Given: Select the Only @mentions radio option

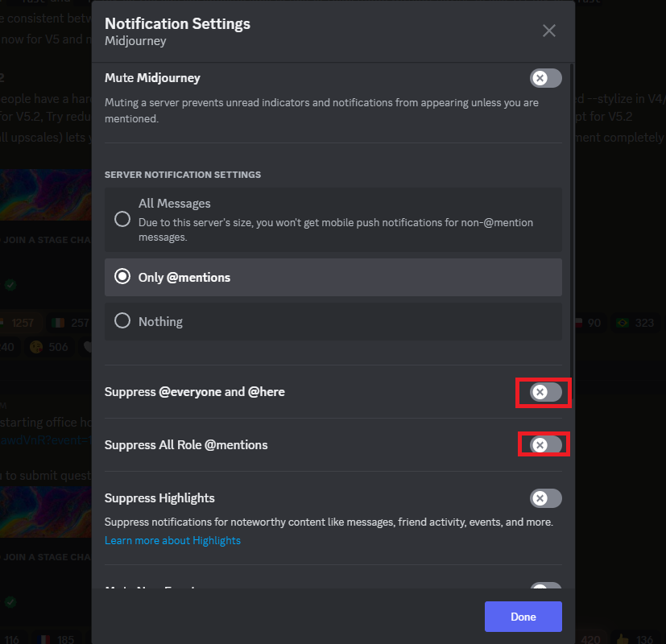Looking at the screenshot, I should pos(122,277).
